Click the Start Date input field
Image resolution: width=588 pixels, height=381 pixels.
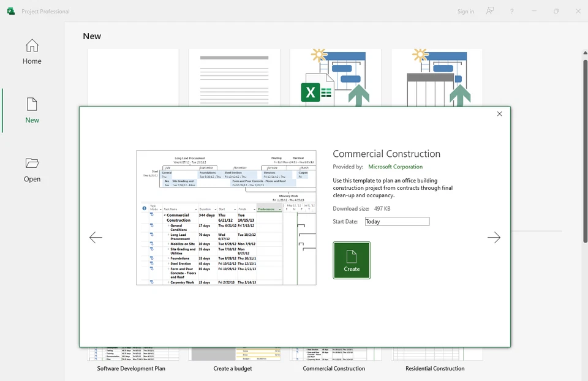point(396,221)
